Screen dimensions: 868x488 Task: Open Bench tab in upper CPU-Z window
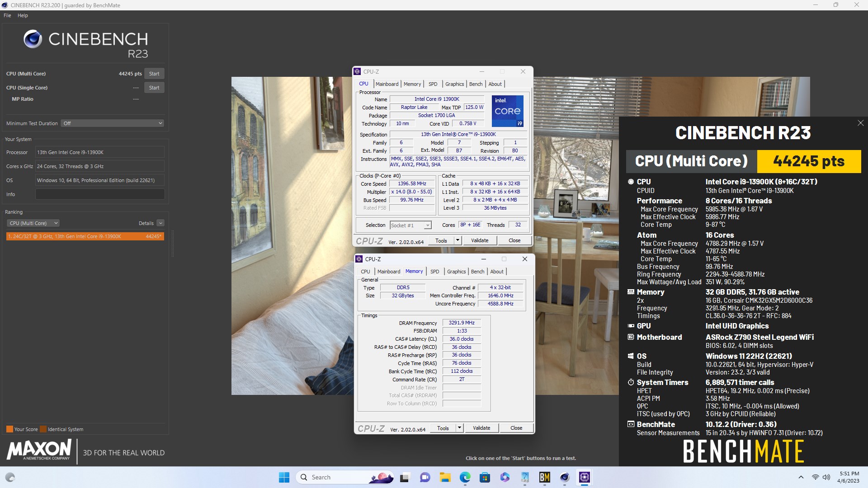(476, 84)
